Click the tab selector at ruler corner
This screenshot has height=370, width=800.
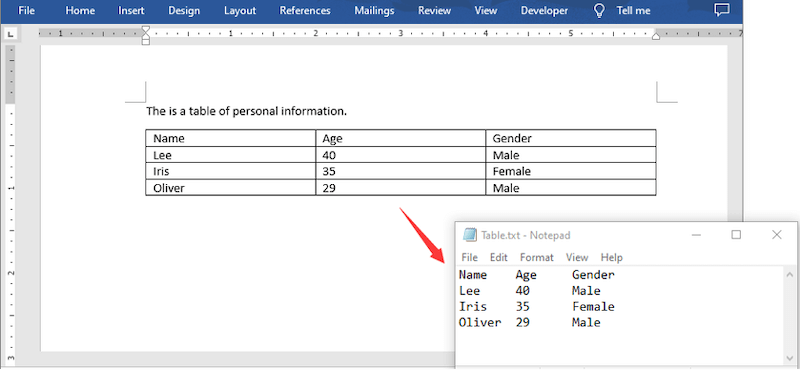tap(10, 34)
